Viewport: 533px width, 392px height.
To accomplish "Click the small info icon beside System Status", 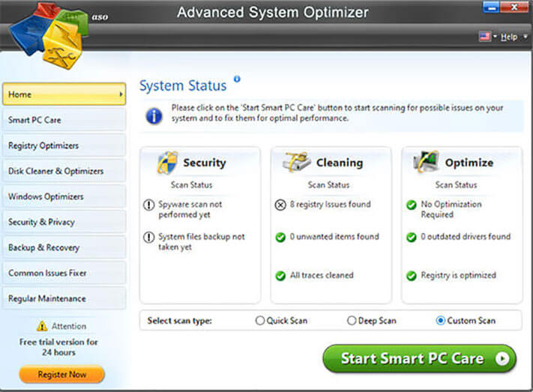I will 237,79.
